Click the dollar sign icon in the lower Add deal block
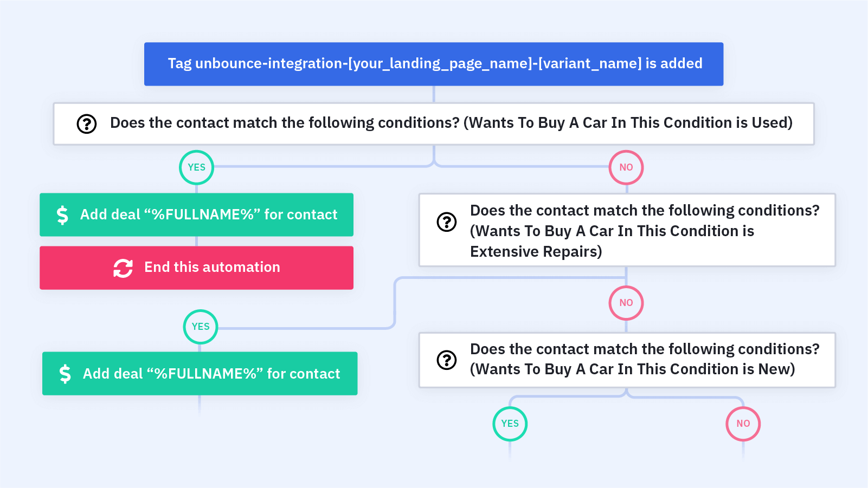This screenshot has height=488, width=868. click(65, 374)
